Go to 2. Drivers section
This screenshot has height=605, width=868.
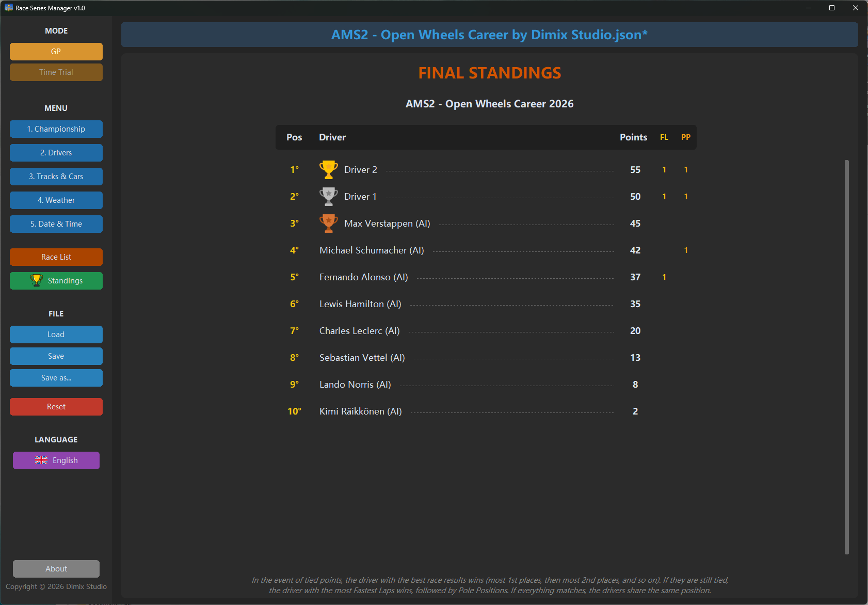56,153
